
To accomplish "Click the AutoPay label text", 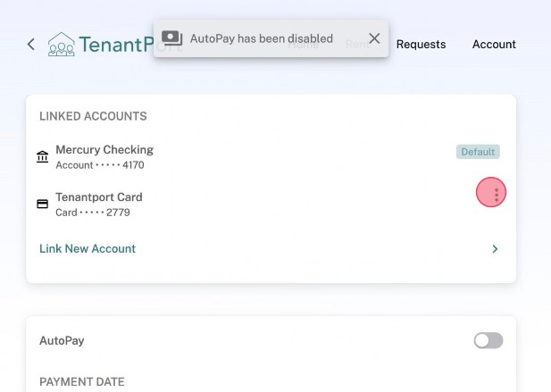I will (x=62, y=340).
